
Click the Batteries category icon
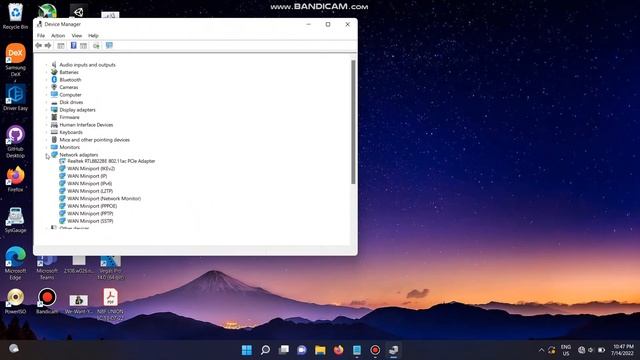[54, 72]
